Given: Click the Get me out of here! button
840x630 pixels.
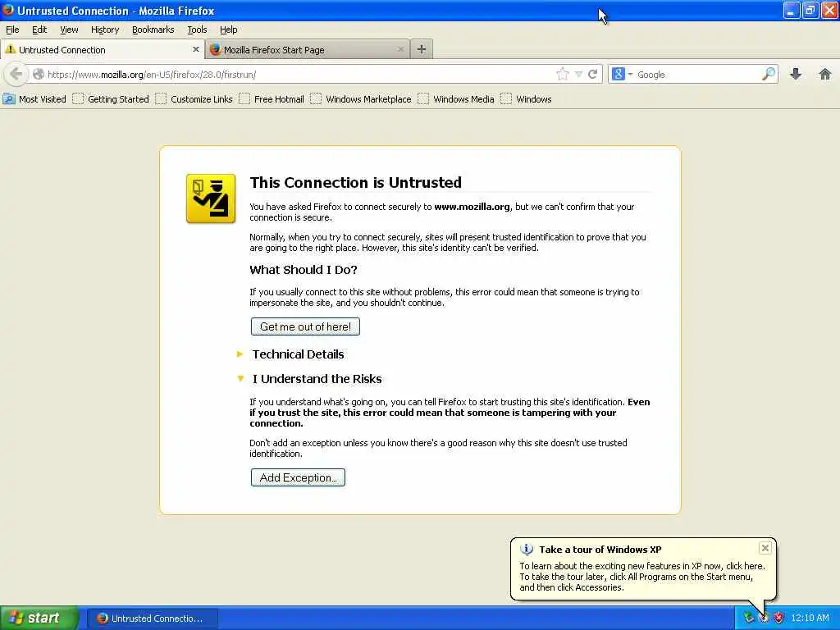Looking at the screenshot, I should [305, 326].
